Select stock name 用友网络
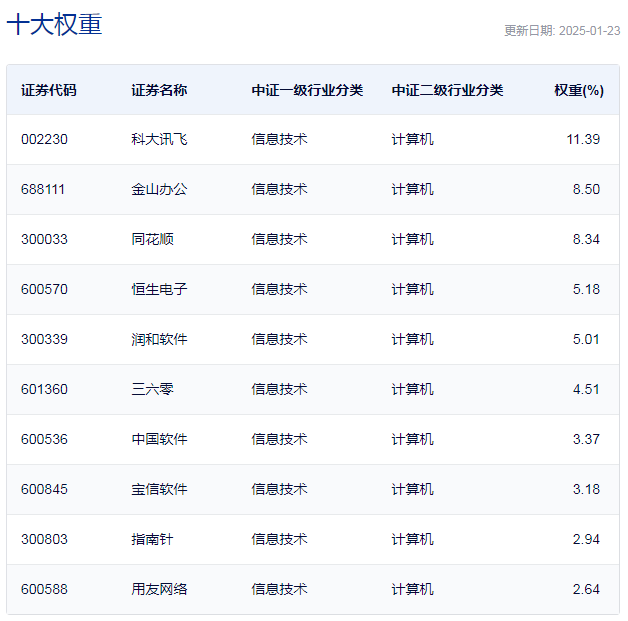Image resolution: width=628 pixels, height=621 pixels. pos(159,590)
